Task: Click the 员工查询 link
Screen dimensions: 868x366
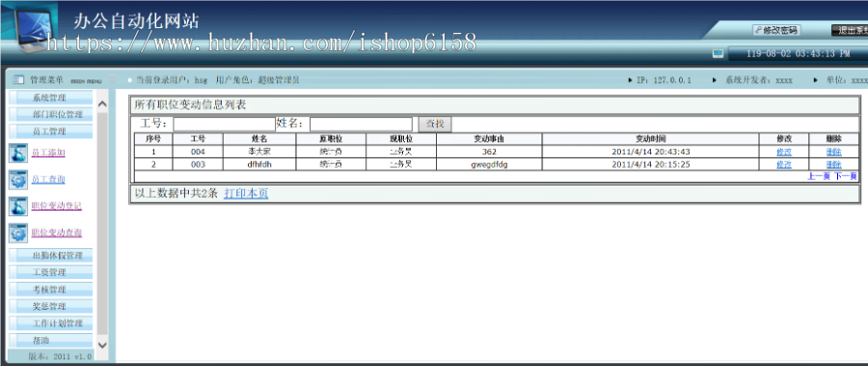Action: pyautogui.click(x=49, y=179)
